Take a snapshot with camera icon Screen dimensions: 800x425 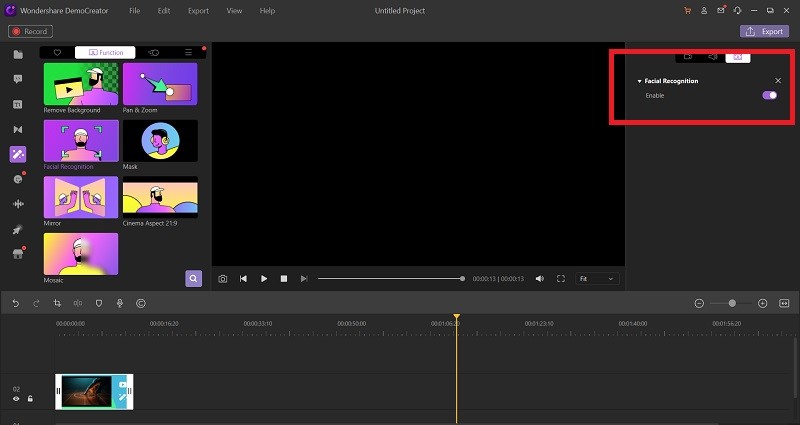[222, 279]
